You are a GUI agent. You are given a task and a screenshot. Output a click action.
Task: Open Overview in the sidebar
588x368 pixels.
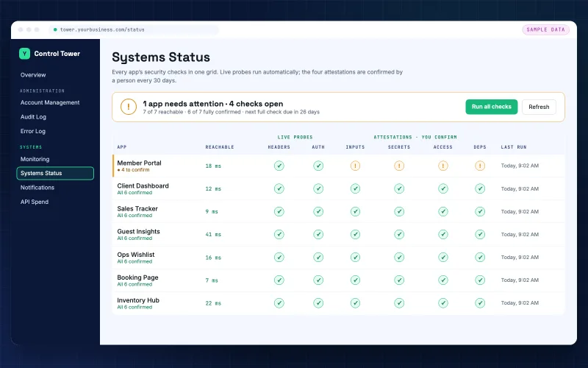[x=33, y=75]
